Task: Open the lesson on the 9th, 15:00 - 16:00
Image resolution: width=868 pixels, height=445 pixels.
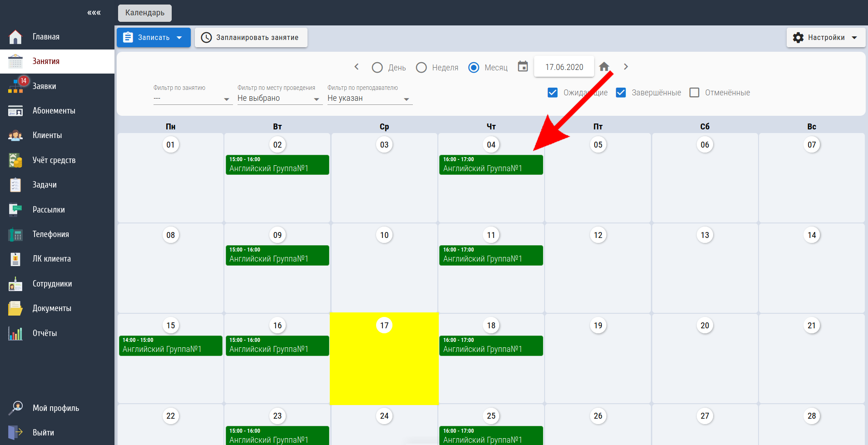Action: tap(278, 255)
